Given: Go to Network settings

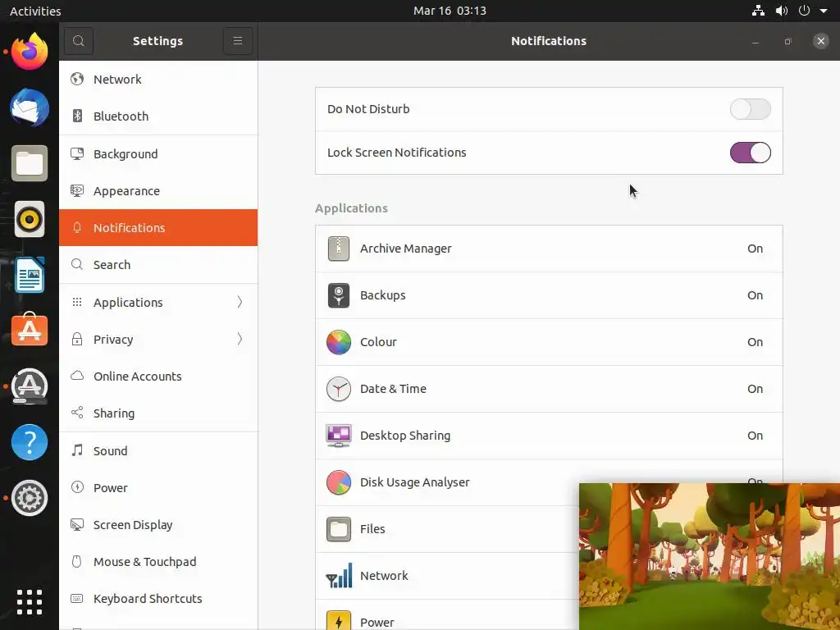Looking at the screenshot, I should [158, 80].
